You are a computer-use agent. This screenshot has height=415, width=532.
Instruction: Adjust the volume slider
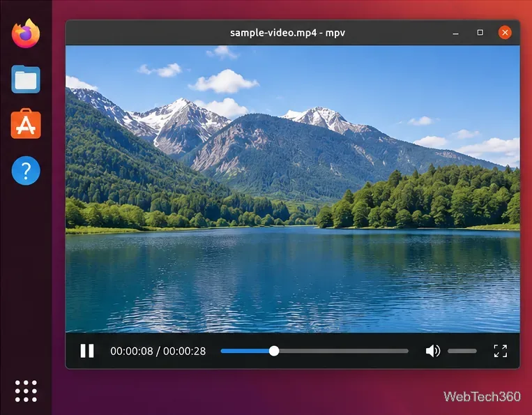pos(462,351)
